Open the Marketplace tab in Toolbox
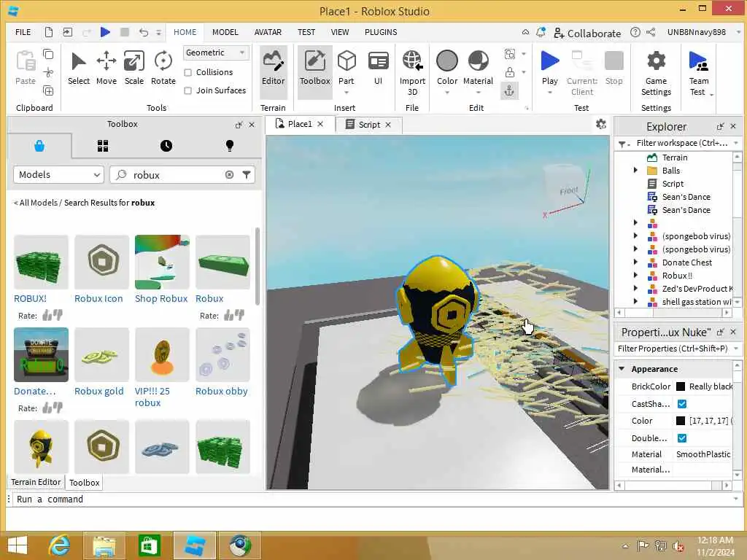 39,146
